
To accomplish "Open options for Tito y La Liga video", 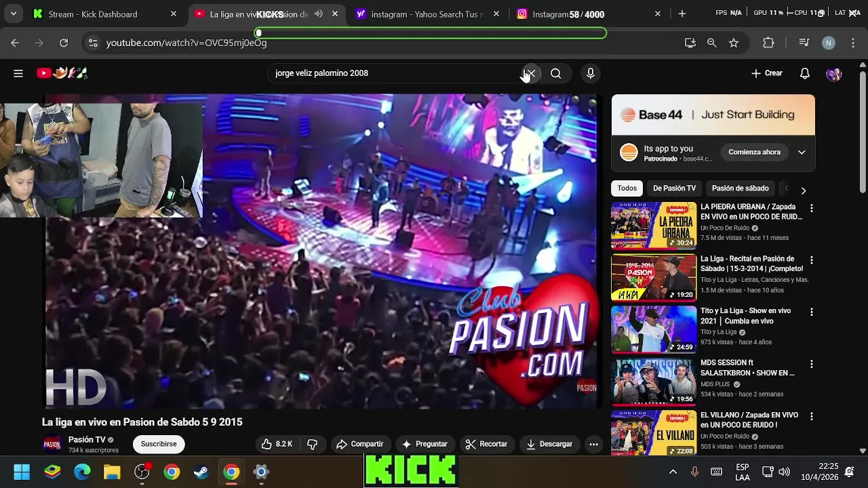I will pos(811,312).
